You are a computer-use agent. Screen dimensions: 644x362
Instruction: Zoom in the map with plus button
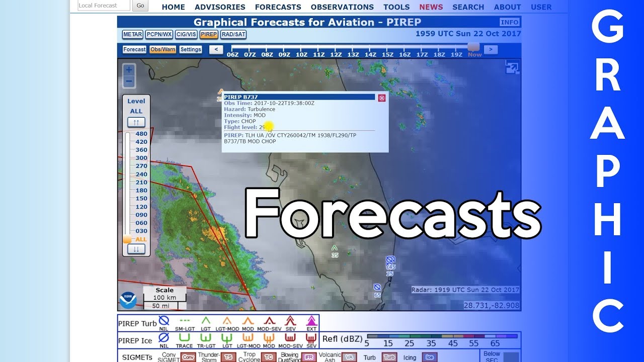tap(129, 70)
